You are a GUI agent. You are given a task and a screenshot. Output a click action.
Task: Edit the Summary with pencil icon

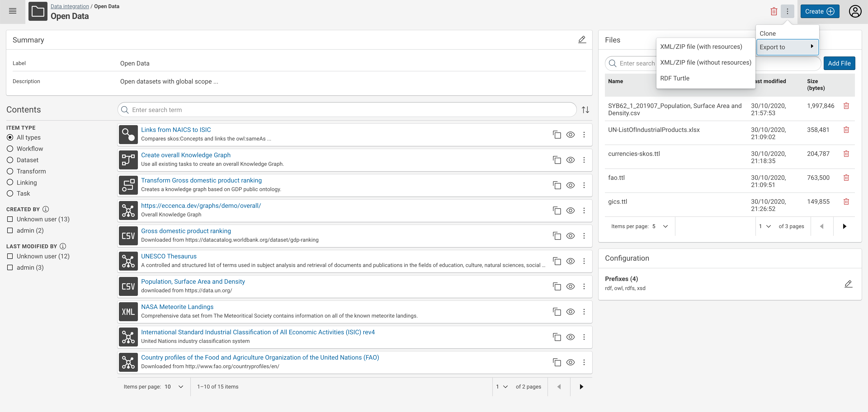582,40
